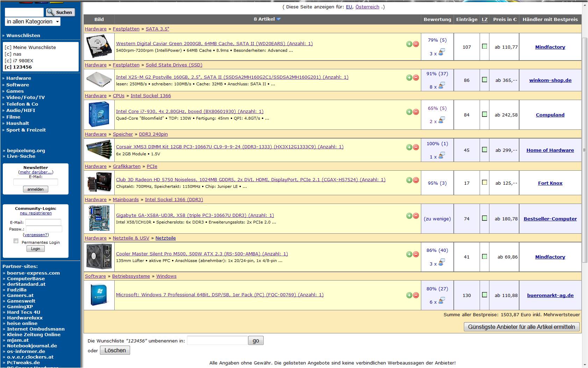The height and width of the screenshot is (368, 588).
Task: Click the green availability box for Gigabyte GA-X58A-UD3R
Action: tap(485, 218)
